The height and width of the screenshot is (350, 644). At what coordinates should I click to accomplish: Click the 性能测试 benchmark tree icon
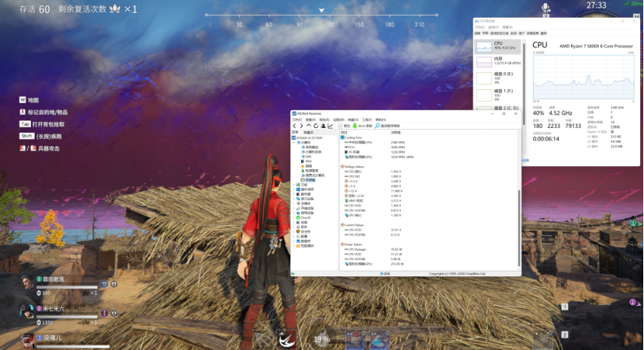tap(298, 246)
